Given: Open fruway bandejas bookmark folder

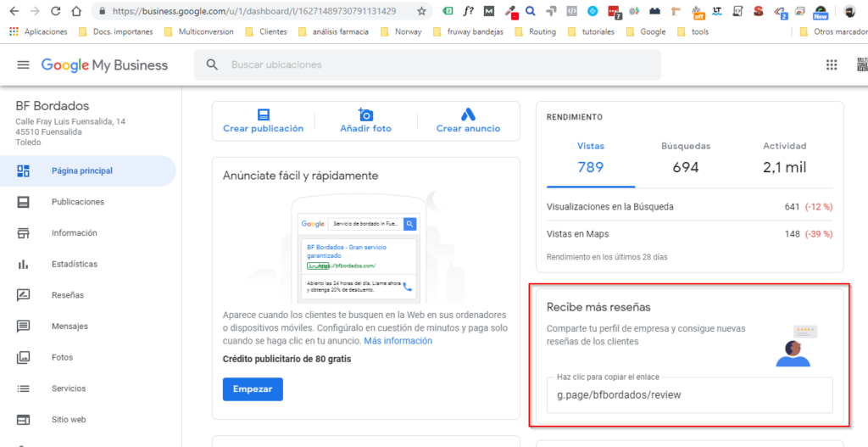Looking at the screenshot, I should pyautogui.click(x=468, y=31).
